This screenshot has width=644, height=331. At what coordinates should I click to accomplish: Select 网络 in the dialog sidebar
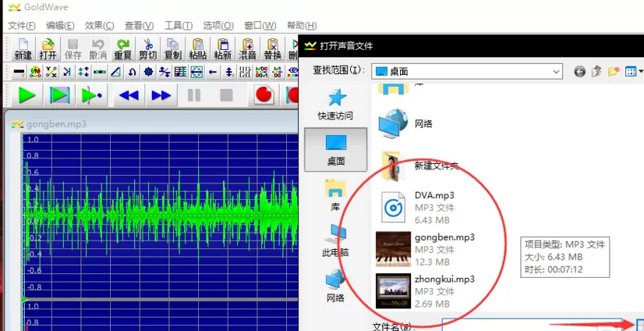point(335,285)
